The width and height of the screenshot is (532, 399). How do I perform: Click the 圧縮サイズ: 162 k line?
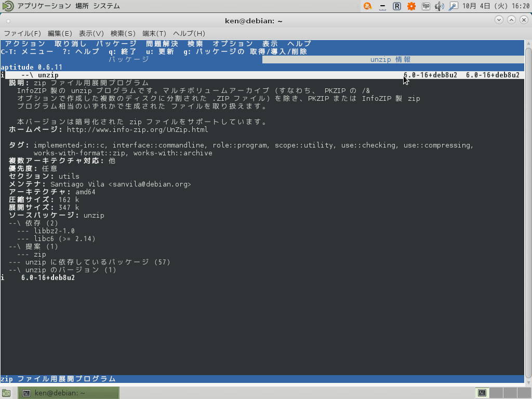pyautogui.click(x=44, y=199)
